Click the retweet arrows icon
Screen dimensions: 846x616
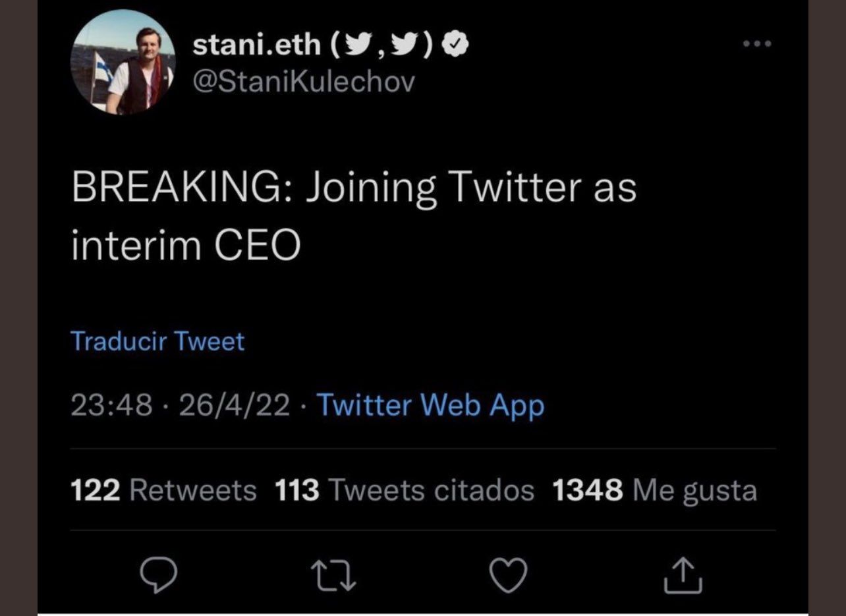click(335, 575)
